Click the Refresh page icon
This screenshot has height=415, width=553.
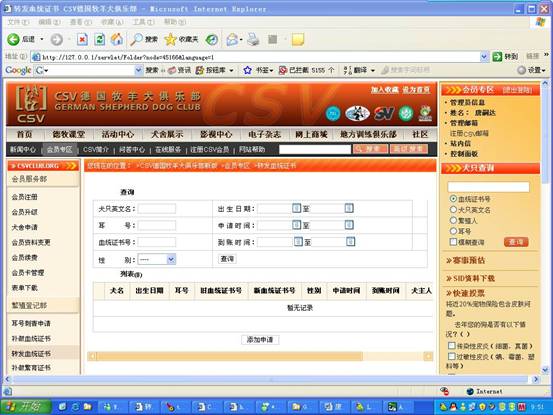99,39
